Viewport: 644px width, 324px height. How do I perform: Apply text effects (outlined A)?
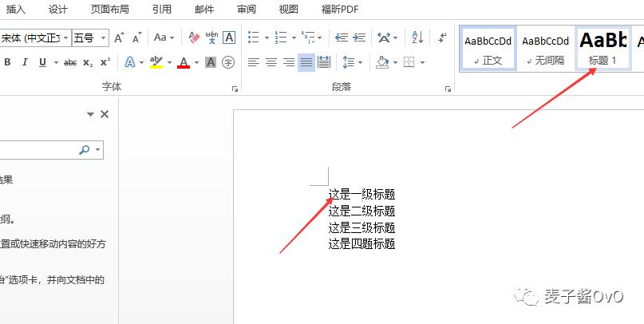click(x=130, y=62)
